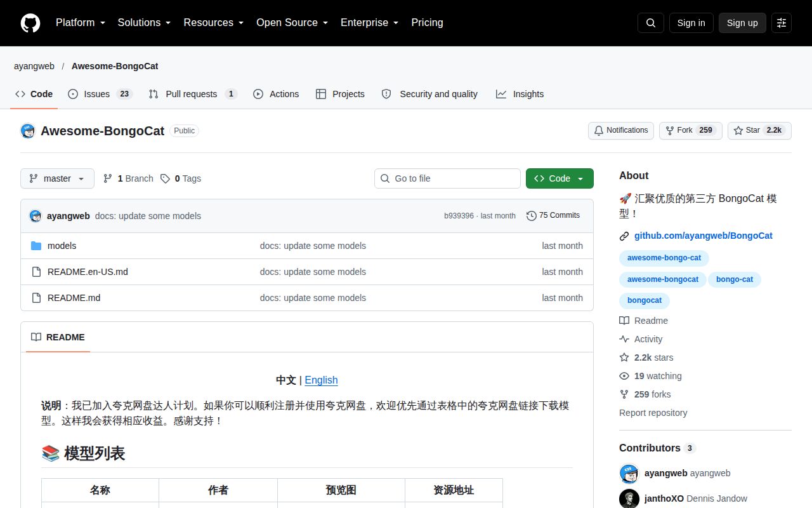This screenshot has height=508, width=812.
Task: Switch to the Pull requests tab
Action: pos(193,94)
